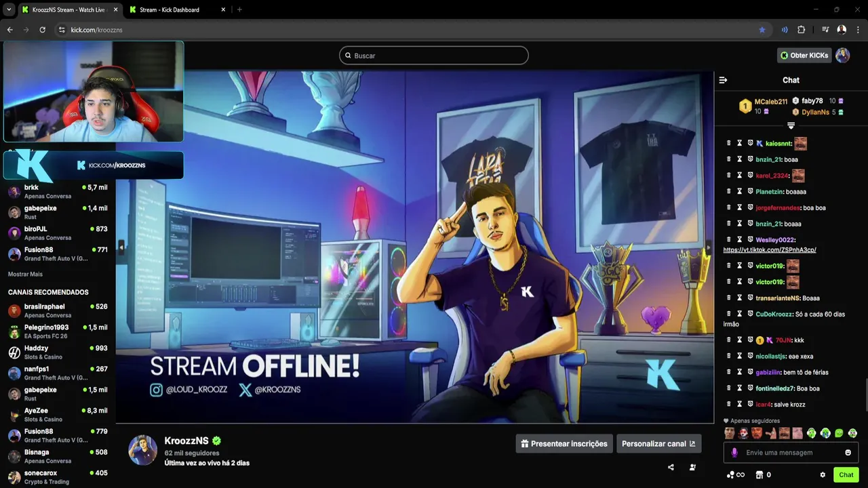Open the user profile avatar menu in the top bar
Image resolution: width=868 pixels, height=488 pixels.
842,56
